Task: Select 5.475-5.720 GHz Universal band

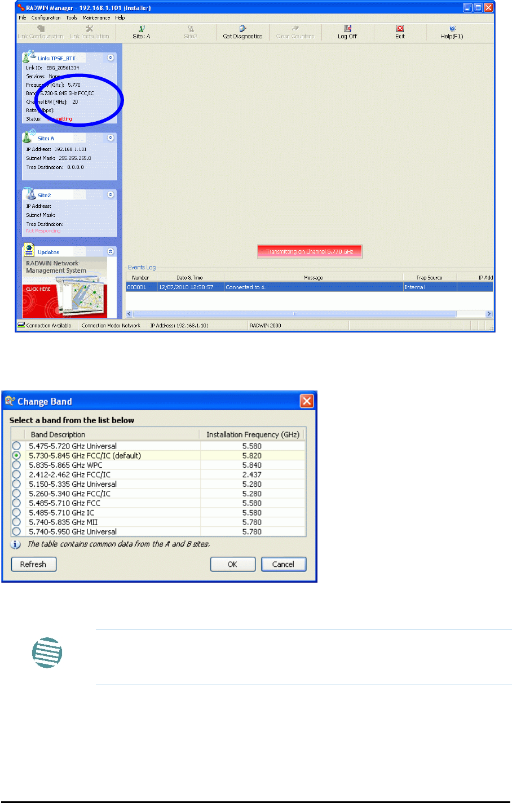Action: [16, 446]
